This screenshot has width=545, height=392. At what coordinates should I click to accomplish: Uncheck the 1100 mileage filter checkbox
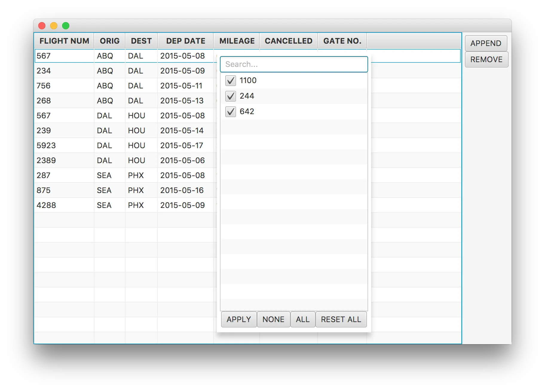[x=231, y=80]
